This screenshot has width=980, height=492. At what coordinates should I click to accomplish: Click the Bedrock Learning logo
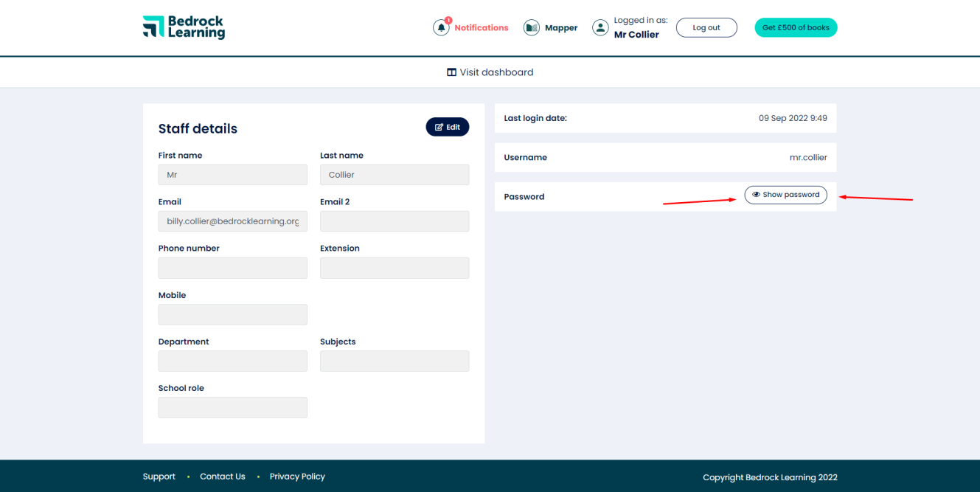(x=184, y=27)
